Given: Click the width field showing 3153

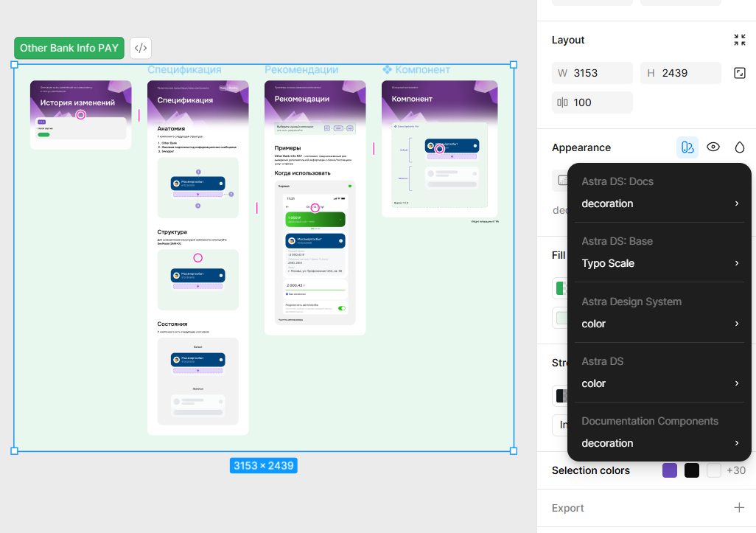Looking at the screenshot, I should (592, 73).
